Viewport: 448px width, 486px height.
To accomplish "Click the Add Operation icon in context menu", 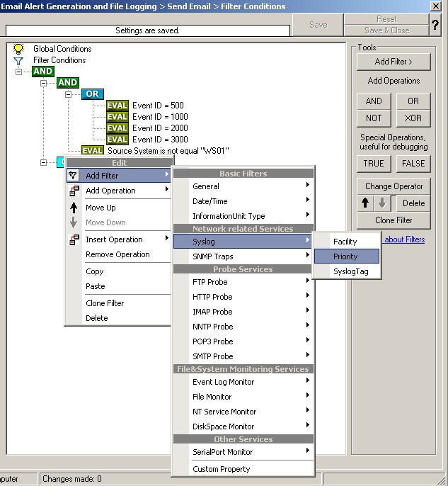I will 74,191.
